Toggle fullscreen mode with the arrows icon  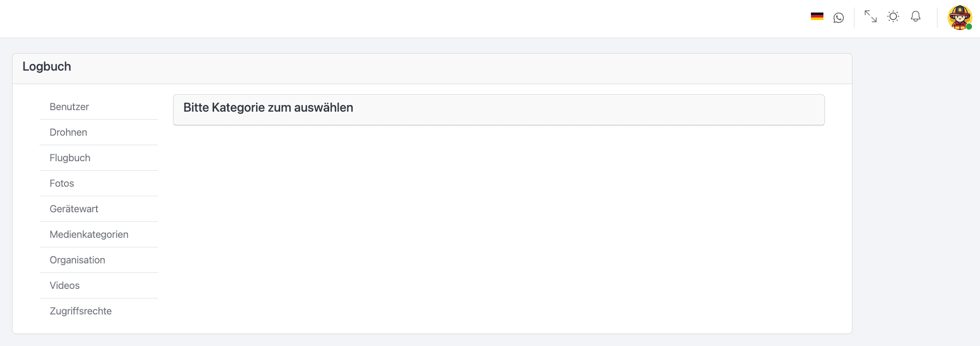pyautogui.click(x=870, y=17)
